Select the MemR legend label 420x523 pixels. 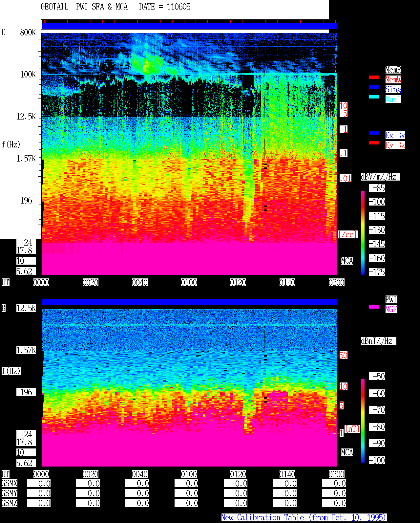click(x=393, y=70)
